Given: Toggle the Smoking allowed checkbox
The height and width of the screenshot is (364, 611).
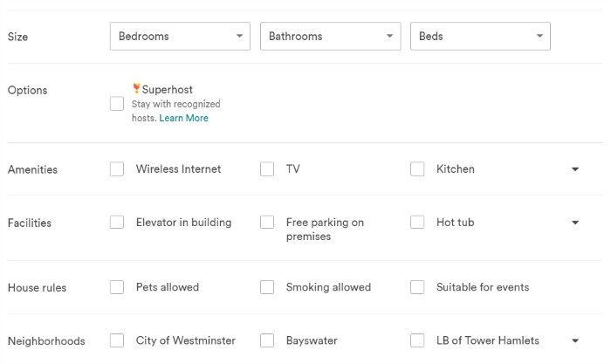Looking at the screenshot, I should pos(267,287).
